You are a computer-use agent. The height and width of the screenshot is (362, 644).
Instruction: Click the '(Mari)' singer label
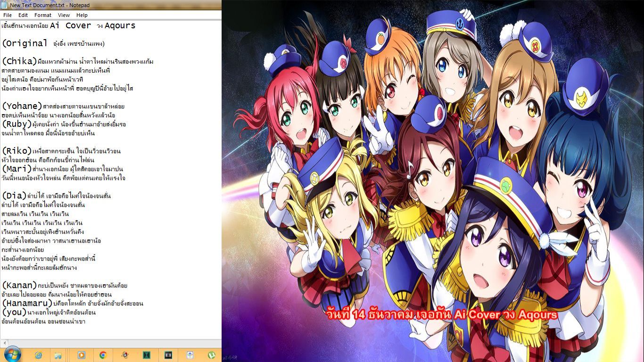[17, 169]
